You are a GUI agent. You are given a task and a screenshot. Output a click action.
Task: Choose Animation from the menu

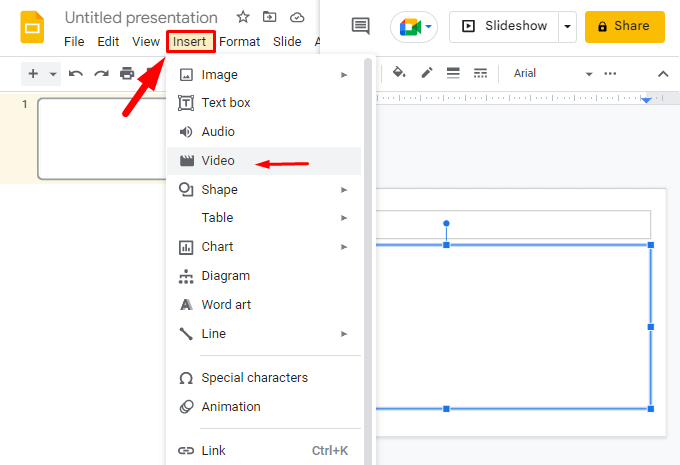(x=264, y=407)
